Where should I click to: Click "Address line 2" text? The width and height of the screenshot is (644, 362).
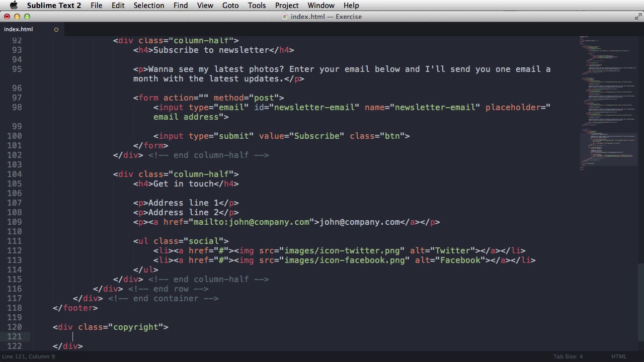[x=184, y=212]
